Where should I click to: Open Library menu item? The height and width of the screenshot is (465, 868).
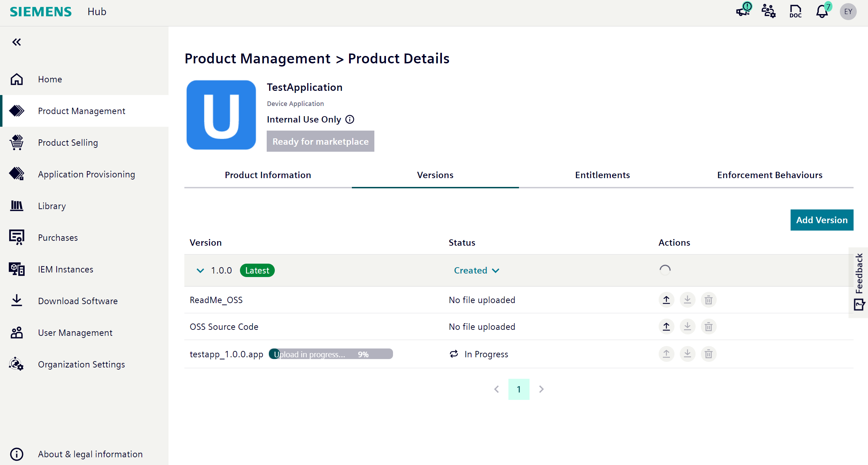tap(84, 206)
